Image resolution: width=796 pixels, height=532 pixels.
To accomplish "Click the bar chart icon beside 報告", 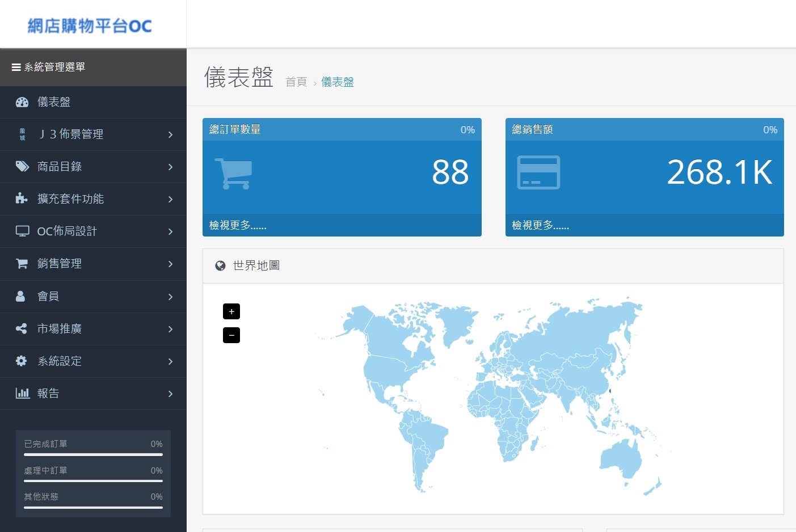I will (22, 393).
